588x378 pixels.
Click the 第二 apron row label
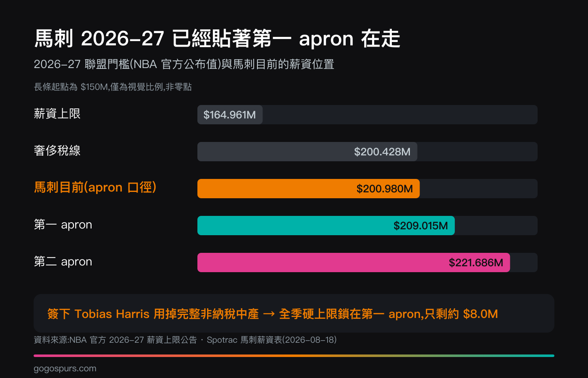click(63, 262)
